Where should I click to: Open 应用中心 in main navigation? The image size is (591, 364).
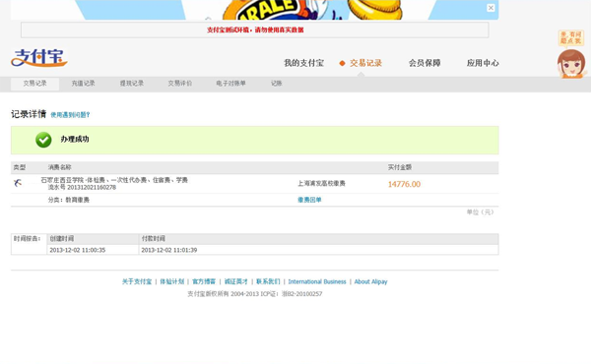tap(483, 63)
